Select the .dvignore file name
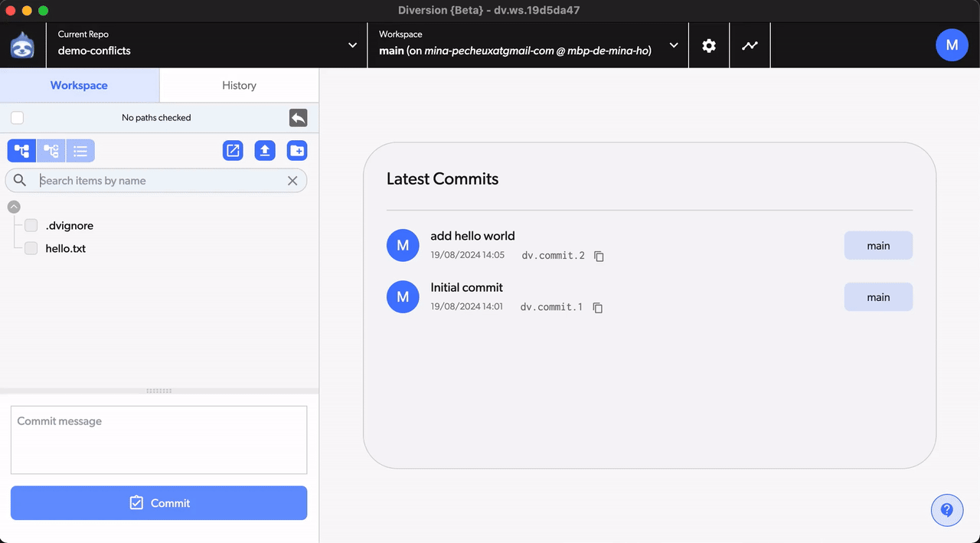980x543 pixels. coord(70,225)
